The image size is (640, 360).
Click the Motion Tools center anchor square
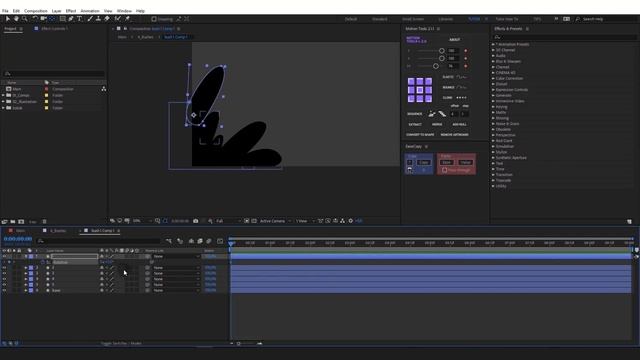click(420, 90)
